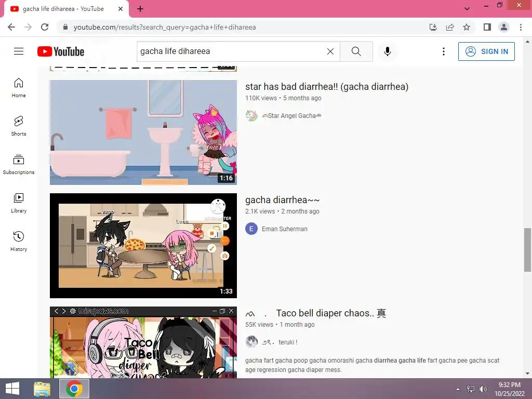Visit Star Angel Gacha channel name
Viewport: 532px width, 399px height.
point(291,116)
